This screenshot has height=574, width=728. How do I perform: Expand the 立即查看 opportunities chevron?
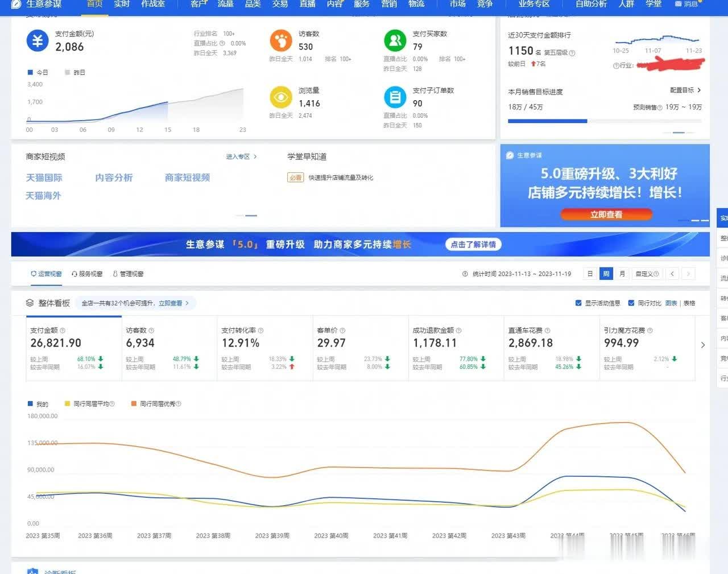click(187, 303)
